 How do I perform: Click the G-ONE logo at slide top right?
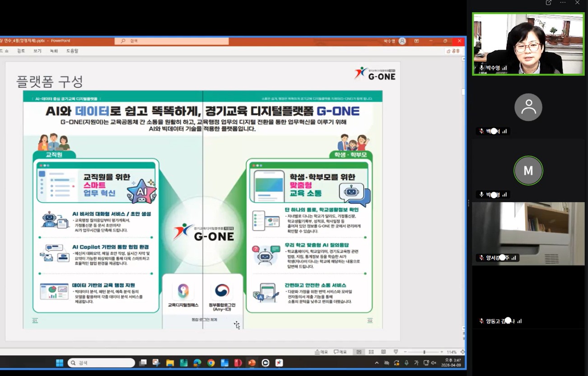pyautogui.click(x=375, y=74)
